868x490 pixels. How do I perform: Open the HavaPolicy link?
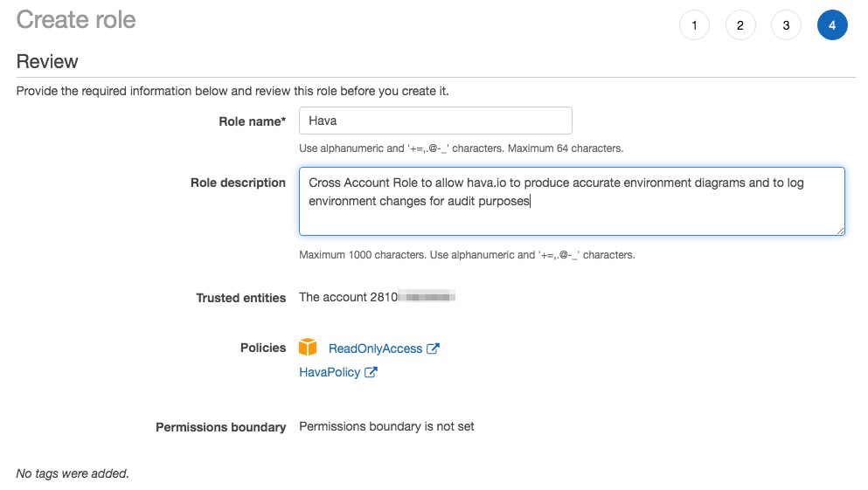pos(330,372)
